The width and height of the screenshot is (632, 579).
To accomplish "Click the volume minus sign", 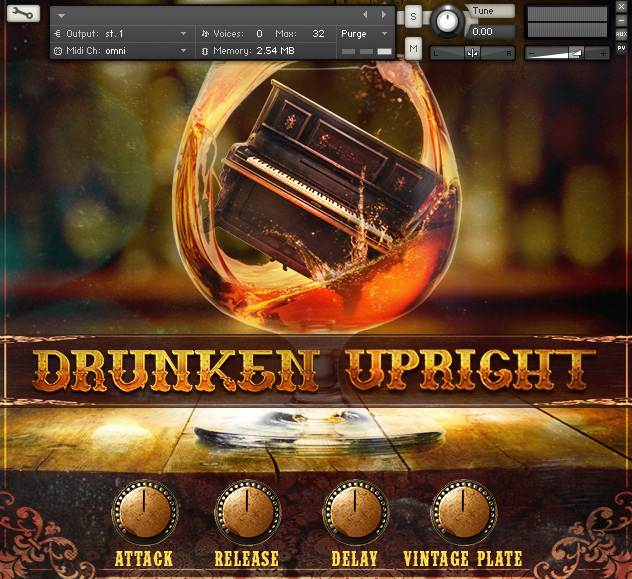I will click(x=531, y=54).
